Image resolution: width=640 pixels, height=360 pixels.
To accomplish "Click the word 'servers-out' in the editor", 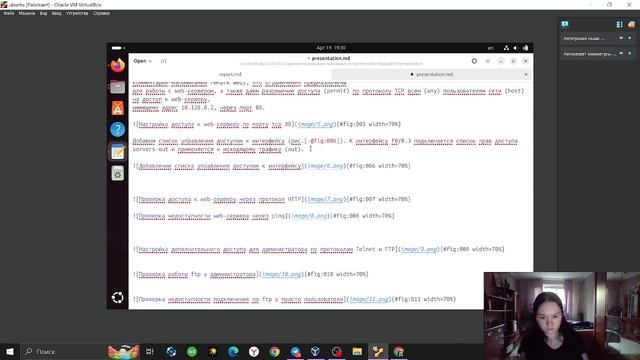I will pos(150,149).
